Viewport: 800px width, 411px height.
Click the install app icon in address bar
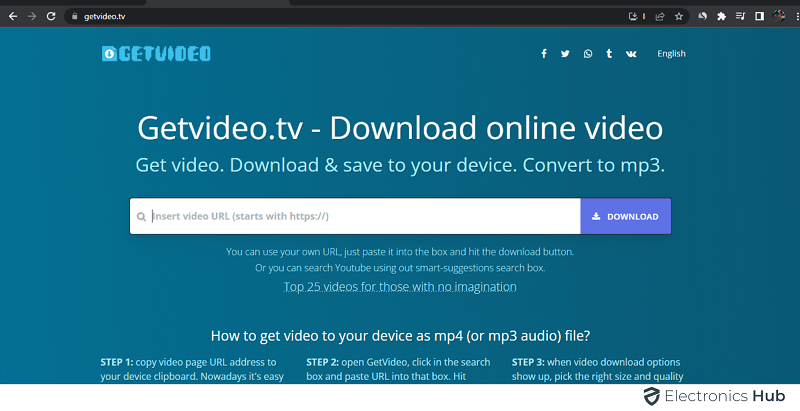633,16
